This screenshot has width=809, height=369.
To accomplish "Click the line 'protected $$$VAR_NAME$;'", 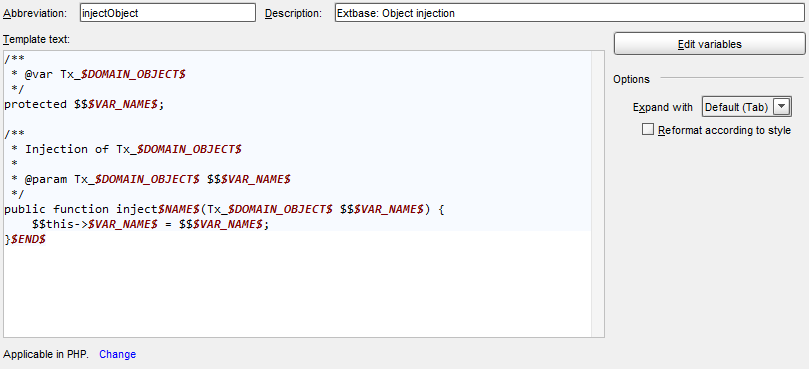I will tap(84, 105).
